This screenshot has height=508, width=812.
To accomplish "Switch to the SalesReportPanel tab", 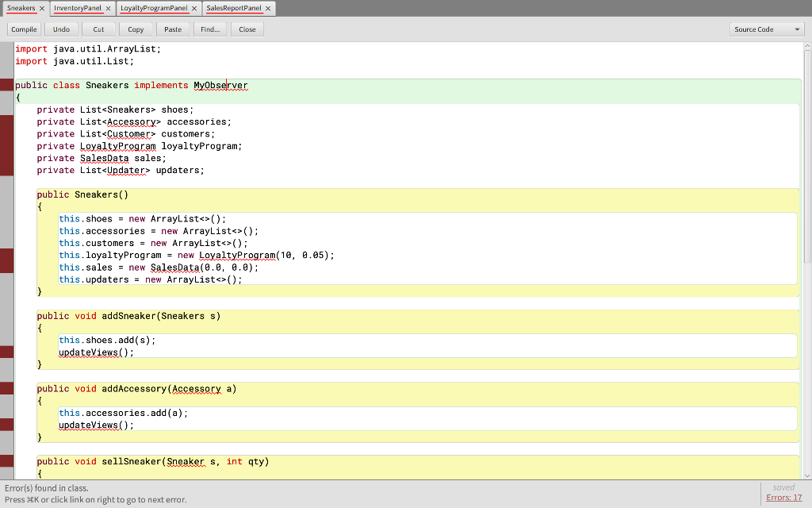I will pyautogui.click(x=234, y=9).
